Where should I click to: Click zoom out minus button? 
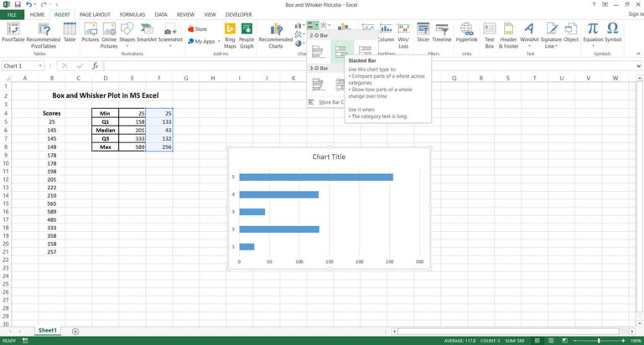[x=574, y=341]
